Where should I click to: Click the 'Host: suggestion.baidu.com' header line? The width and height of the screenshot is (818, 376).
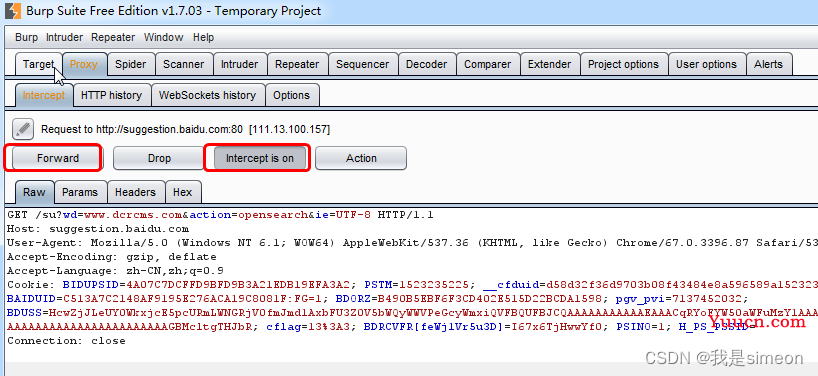(98, 229)
